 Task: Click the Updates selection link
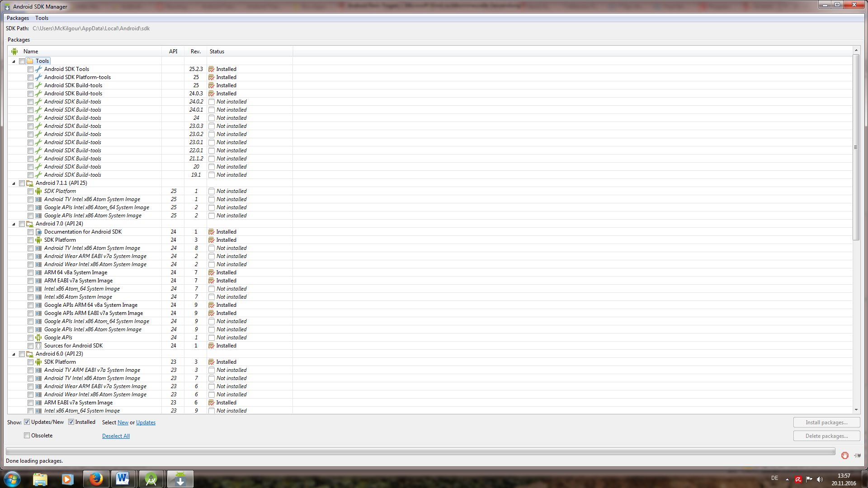pyautogui.click(x=146, y=422)
